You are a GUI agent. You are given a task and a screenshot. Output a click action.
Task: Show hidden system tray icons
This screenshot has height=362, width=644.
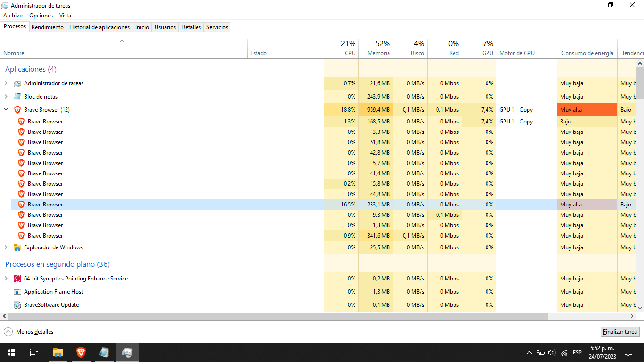[529, 353]
